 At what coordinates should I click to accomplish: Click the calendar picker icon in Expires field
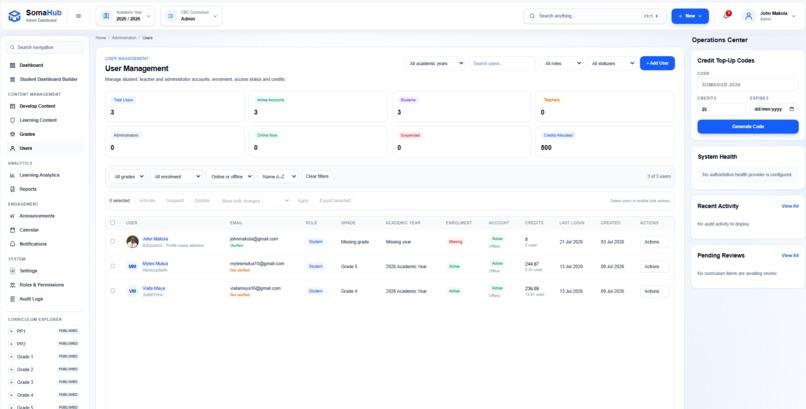point(792,109)
